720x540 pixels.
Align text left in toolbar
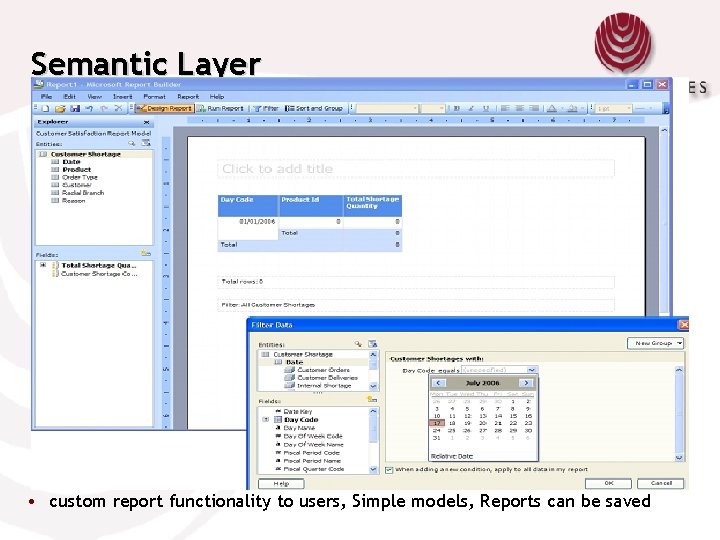[x=505, y=109]
